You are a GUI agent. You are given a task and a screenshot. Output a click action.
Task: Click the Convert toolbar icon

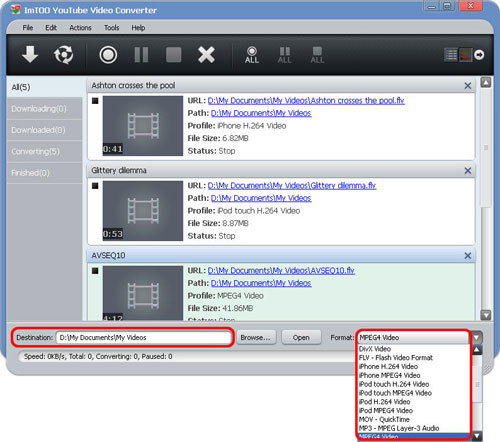tap(64, 55)
